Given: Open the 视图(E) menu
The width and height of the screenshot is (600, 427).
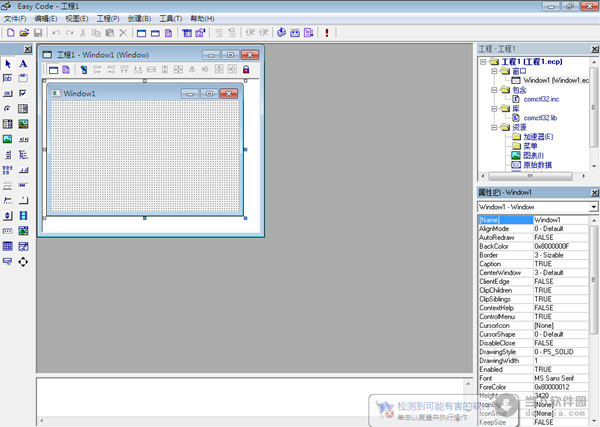Looking at the screenshot, I should tap(77, 18).
